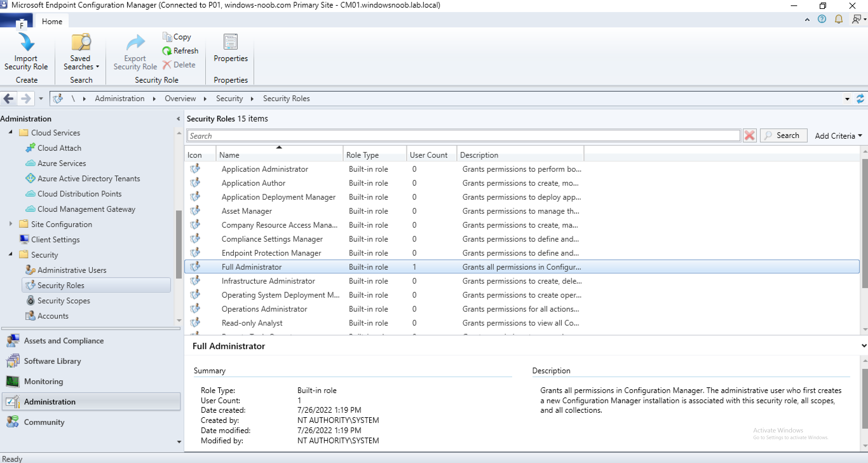
Task: Click icon of Application Author row
Action: 195,183
